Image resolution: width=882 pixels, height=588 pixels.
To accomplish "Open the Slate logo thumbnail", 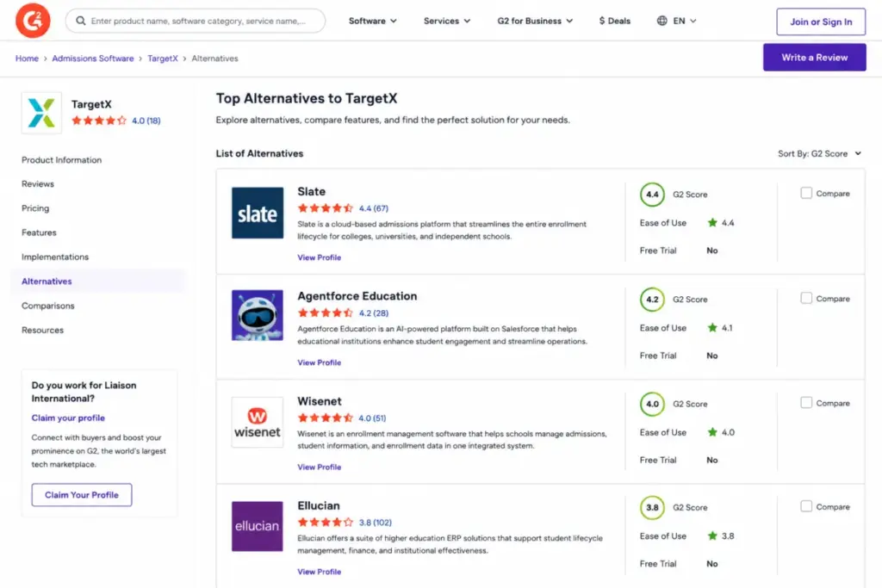I will (x=258, y=213).
